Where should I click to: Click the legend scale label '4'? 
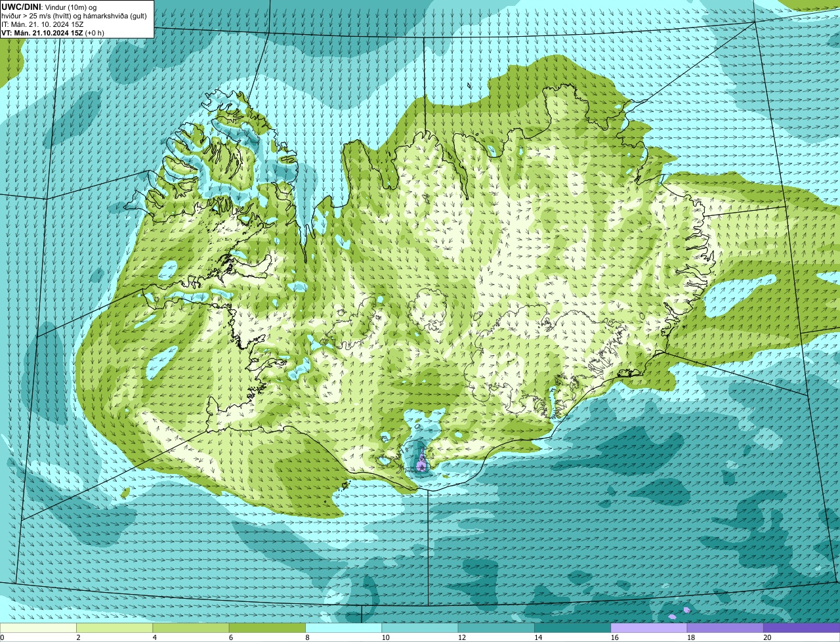click(x=155, y=637)
